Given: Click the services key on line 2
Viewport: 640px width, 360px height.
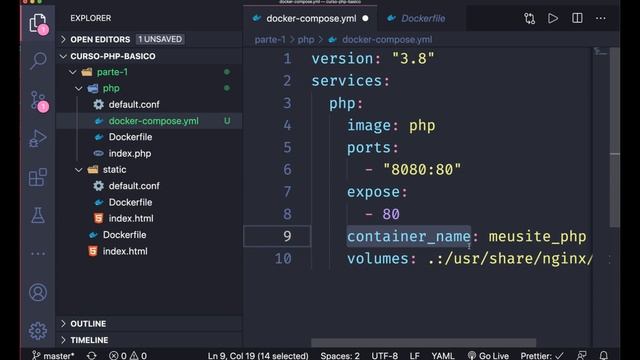Looking at the screenshot, I should (347, 81).
